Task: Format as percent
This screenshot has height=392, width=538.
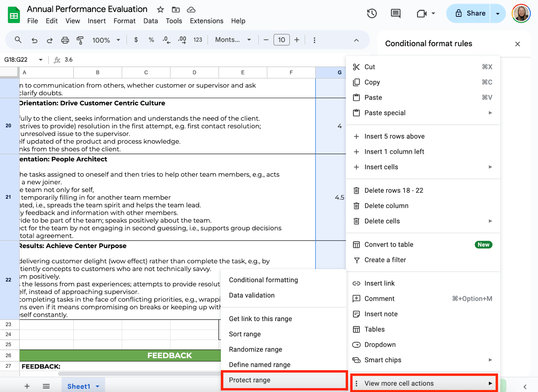Action: click(x=151, y=40)
